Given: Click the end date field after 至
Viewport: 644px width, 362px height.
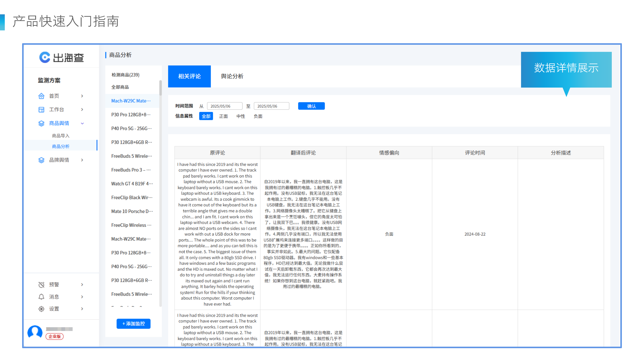Looking at the screenshot, I should pos(271,106).
